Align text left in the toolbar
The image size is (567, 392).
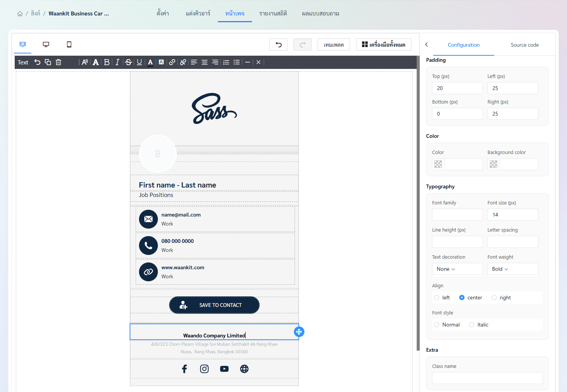pos(194,62)
